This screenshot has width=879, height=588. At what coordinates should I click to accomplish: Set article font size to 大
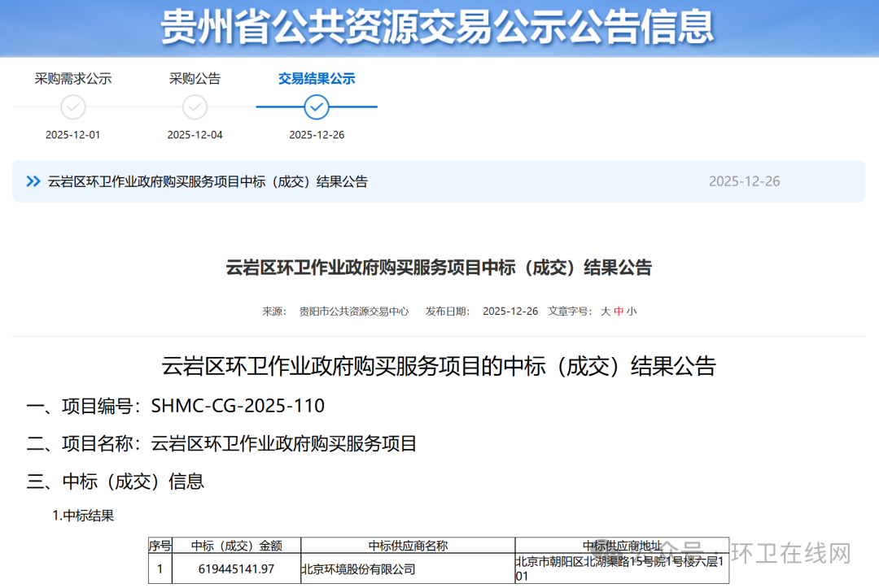tap(606, 311)
